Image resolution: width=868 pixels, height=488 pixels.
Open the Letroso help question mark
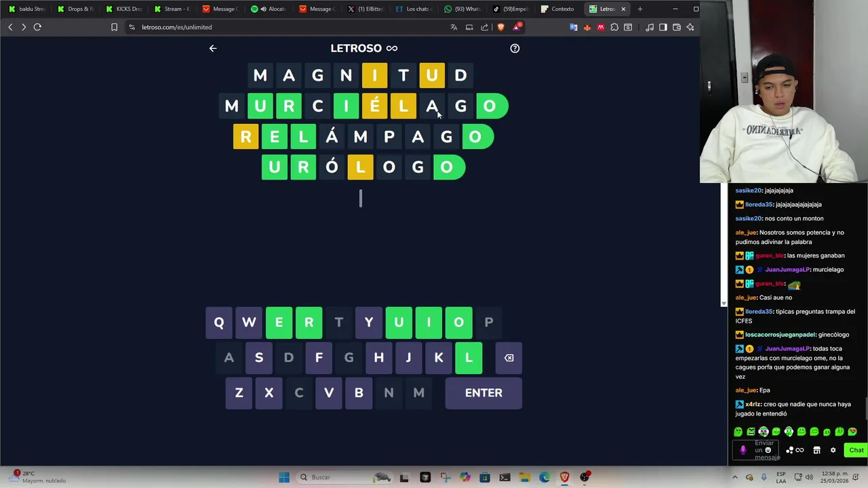point(515,48)
